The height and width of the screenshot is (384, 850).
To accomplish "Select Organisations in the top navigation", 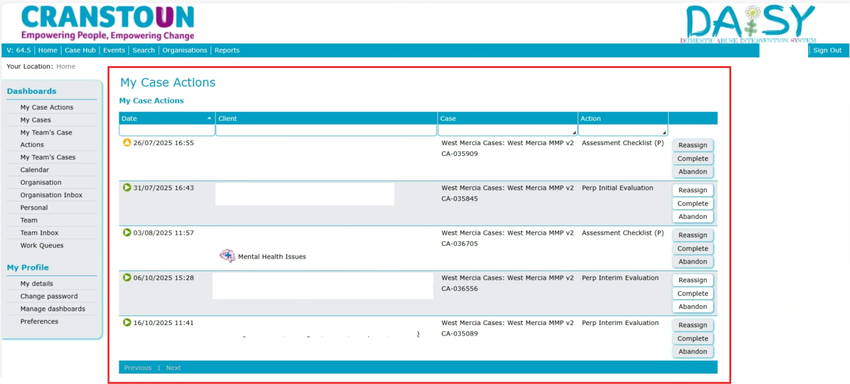I will [185, 50].
